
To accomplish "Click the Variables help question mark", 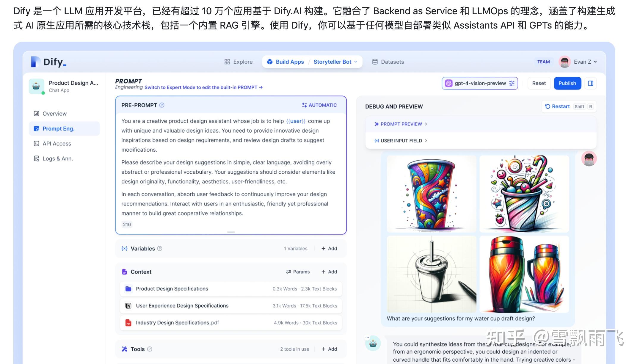I will coord(159,249).
